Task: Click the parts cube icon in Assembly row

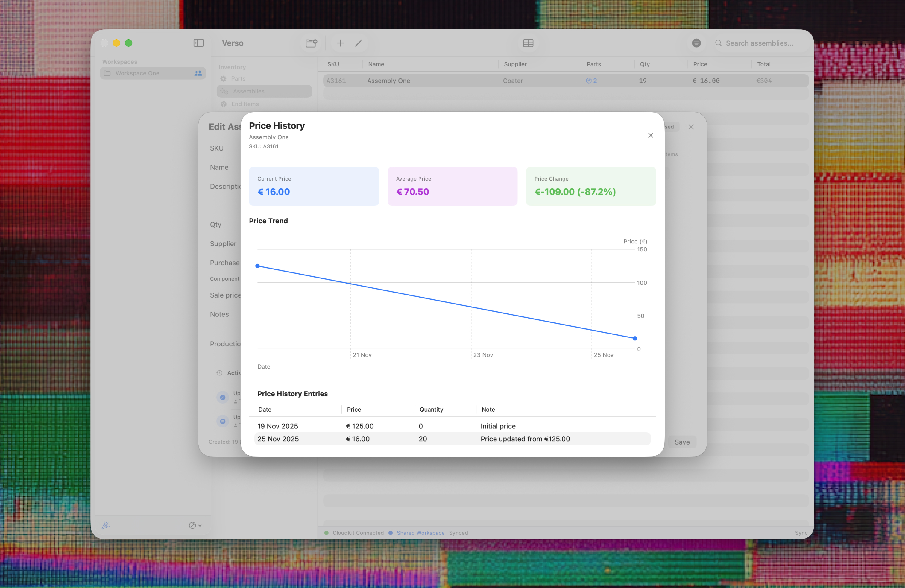Action: tap(589, 81)
